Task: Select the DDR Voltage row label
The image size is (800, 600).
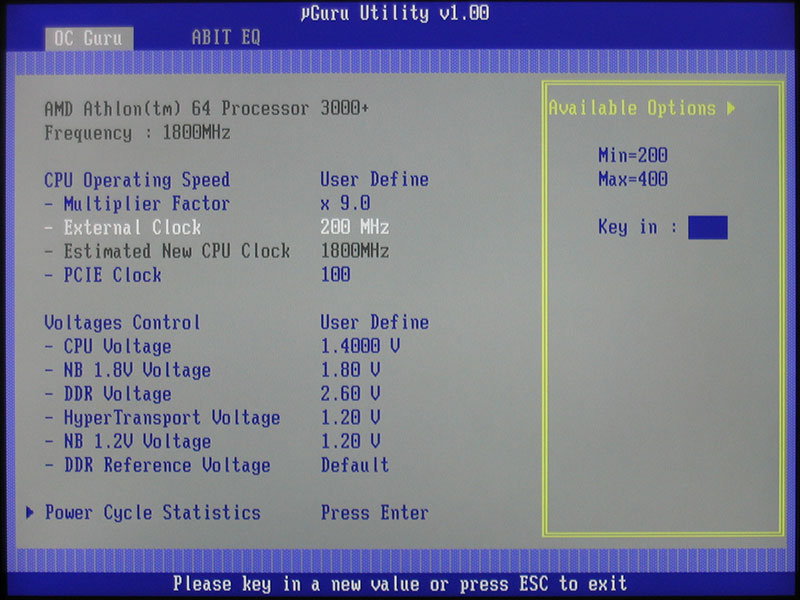Action: 117,394
